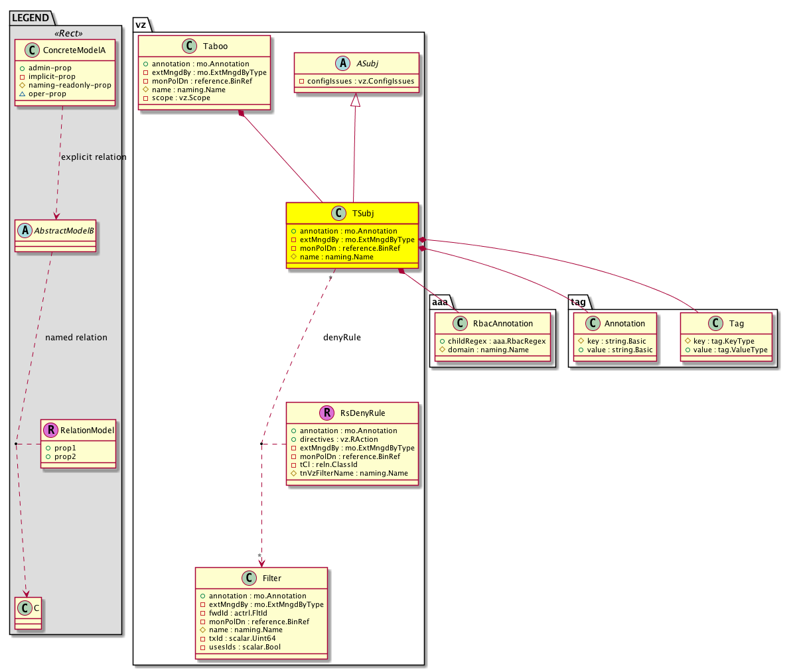
Task: Select the RbacAnnotation class icon
Action: point(458,324)
